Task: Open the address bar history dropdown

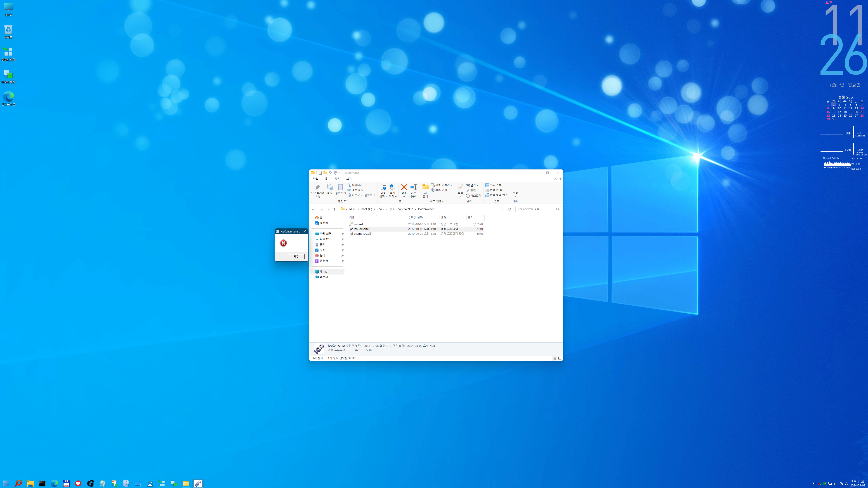Action: (x=502, y=209)
